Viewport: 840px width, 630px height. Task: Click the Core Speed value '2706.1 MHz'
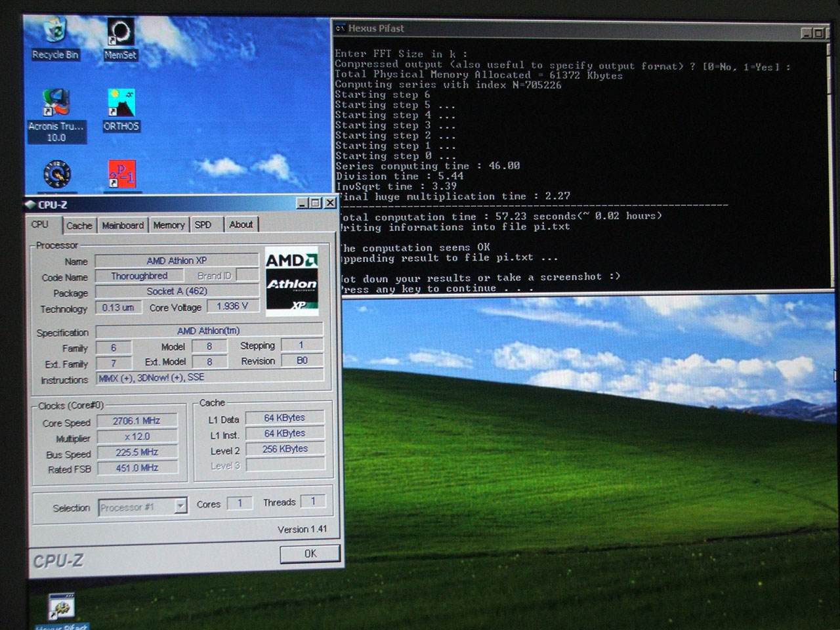tap(137, 421)
